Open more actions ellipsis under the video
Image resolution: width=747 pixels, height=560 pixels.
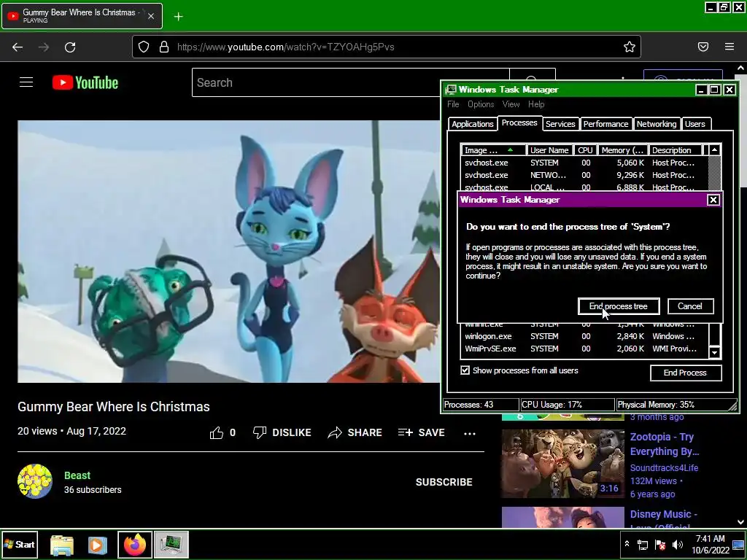coord(470,433)
